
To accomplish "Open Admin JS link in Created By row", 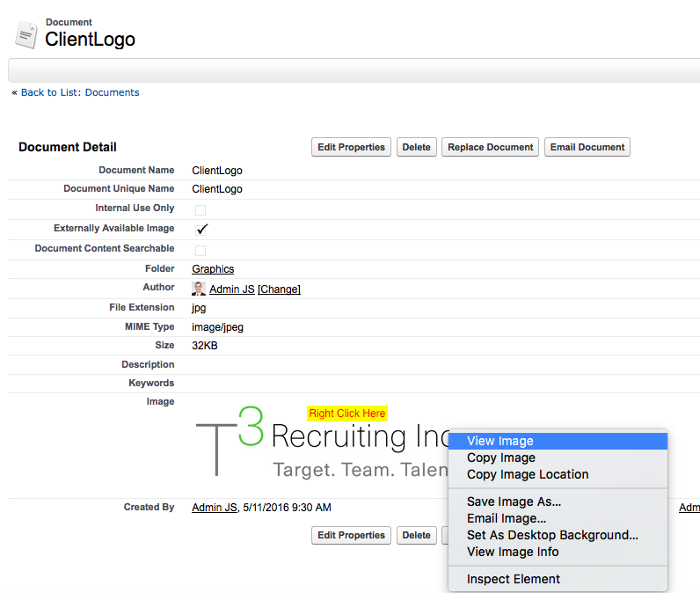I will click(215, 508).
